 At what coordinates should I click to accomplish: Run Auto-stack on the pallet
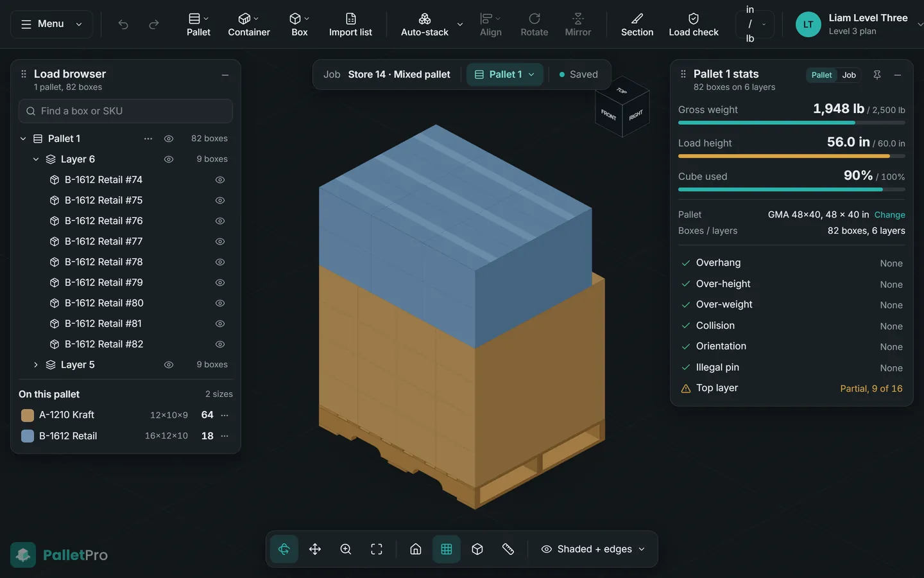[425, 24]
